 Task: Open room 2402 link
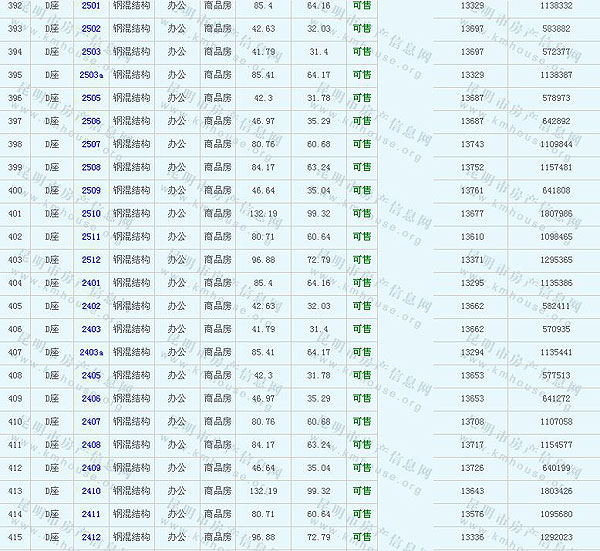[91, 306]
